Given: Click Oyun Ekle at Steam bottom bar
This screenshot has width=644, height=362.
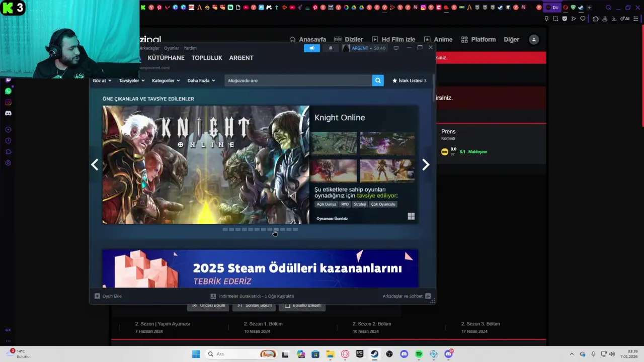Looking at the screenshot, I should (108, 296).
